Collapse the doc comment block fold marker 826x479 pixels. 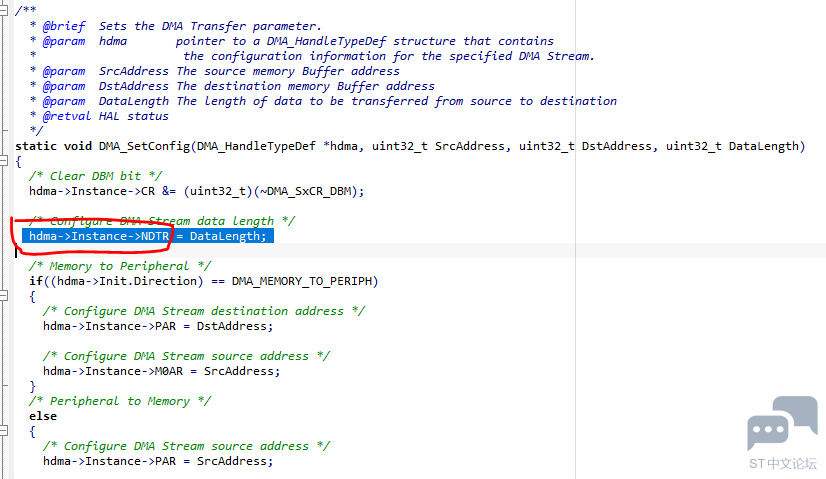[3, 10]
